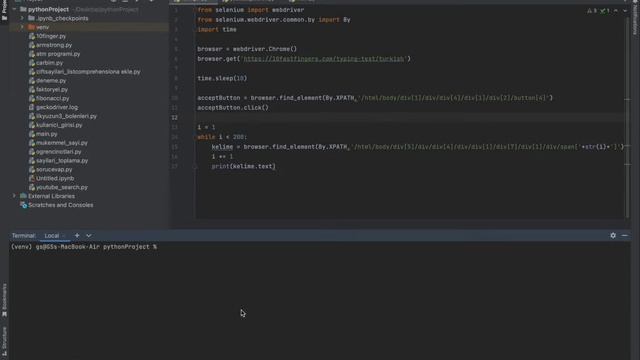Viewport: 640px width, 360px height.
Task: Open Untitled.ipynb notebook
Action: (x=55, y=178)
